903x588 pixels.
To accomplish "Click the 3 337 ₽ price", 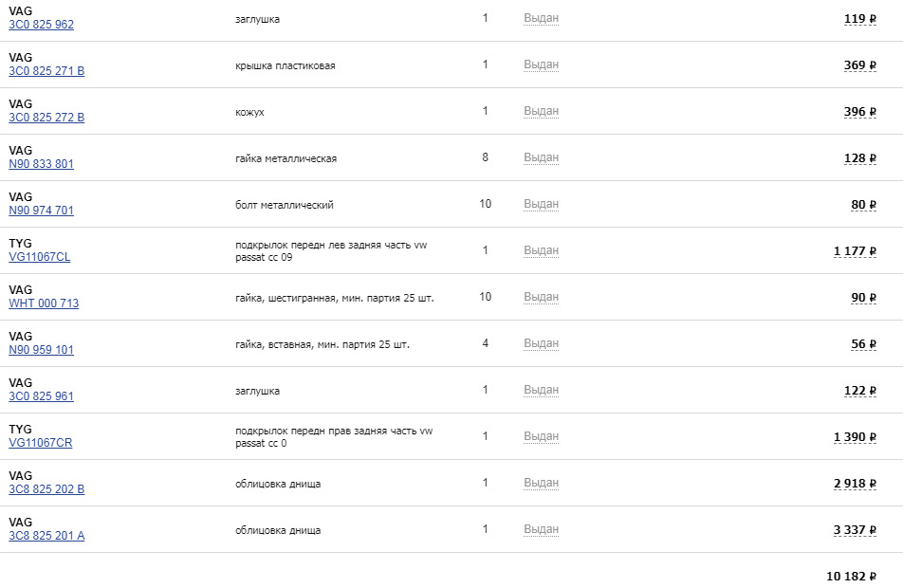I will [854, 530].
